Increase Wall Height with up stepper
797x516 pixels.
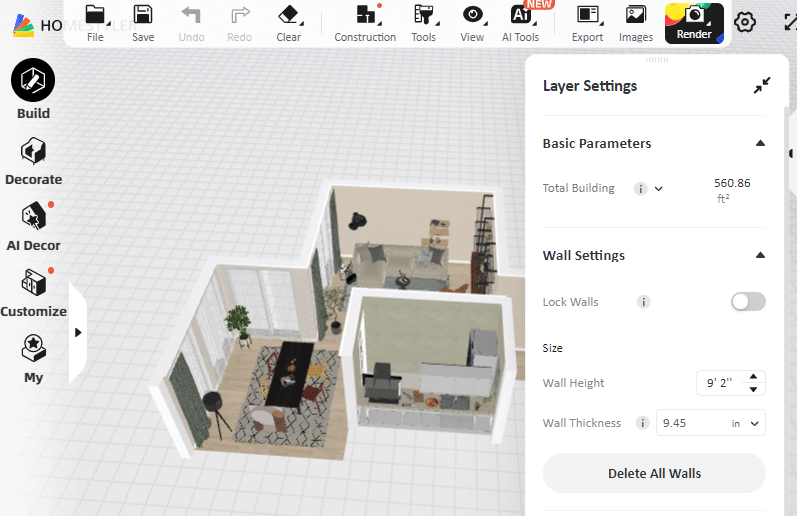point(754,377)
